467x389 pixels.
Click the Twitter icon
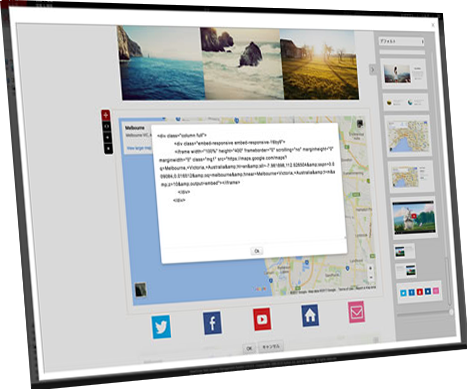[161, 327]
